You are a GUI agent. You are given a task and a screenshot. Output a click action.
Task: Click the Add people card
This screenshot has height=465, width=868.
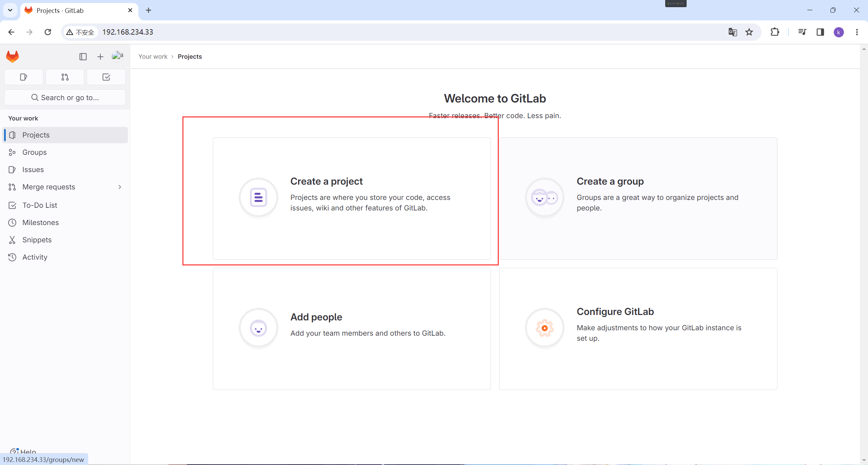click(352, 329)
